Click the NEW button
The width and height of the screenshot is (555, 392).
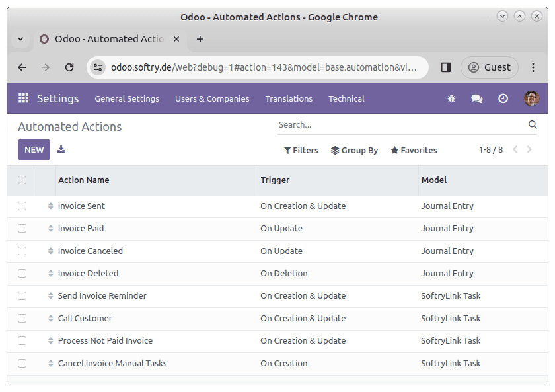(34, 150)
